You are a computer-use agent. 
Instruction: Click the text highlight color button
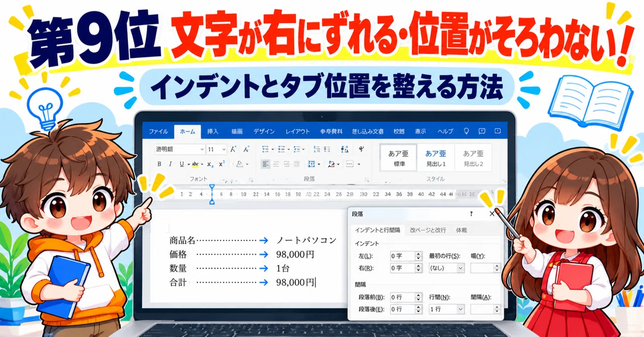click(195, 164)
